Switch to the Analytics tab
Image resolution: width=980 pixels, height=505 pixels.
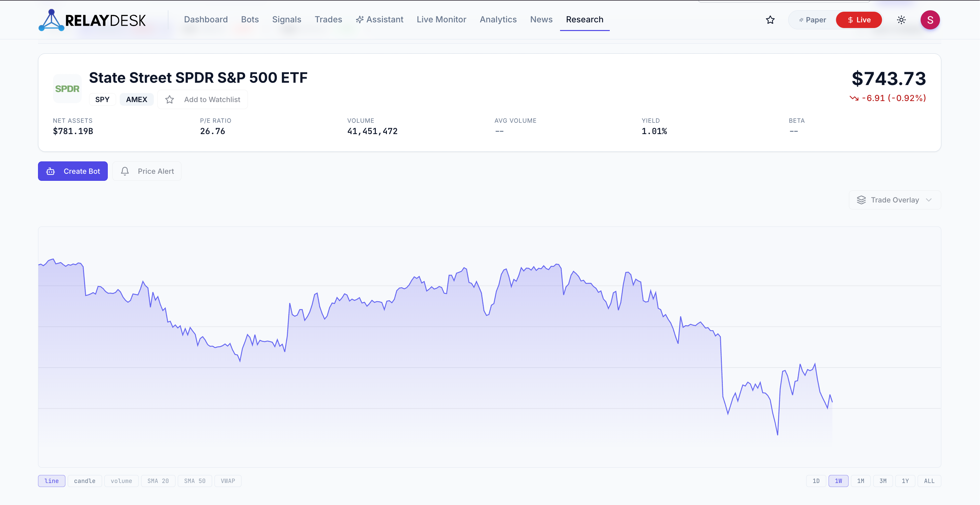point(498,19)
